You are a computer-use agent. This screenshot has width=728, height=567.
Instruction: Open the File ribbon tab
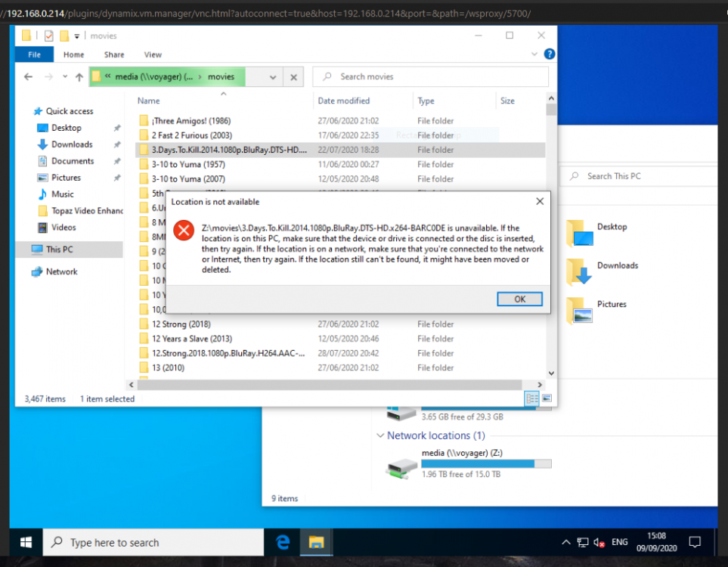tap(34, 54)
